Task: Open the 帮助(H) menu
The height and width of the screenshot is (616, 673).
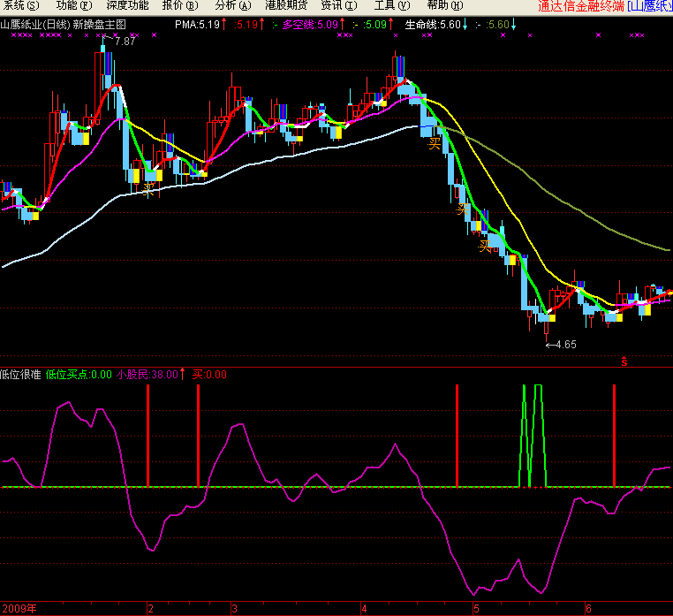Action: click(x=445, y=5)
